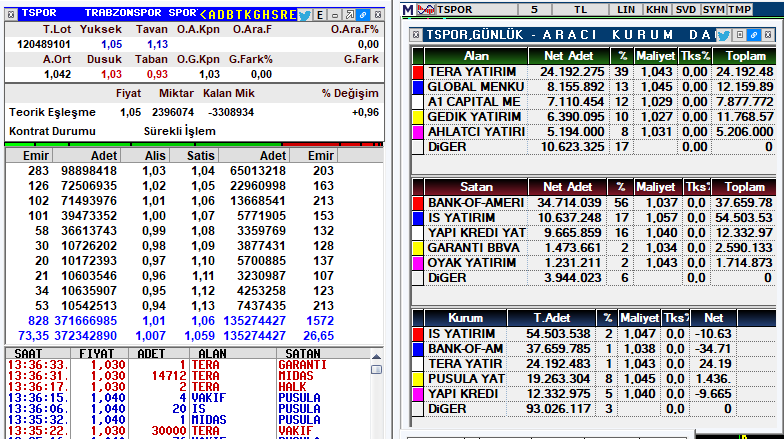The image size is (784, 439).
Task: Click the Net Adet header in buyers table
Action: click(x=568, y=56)
